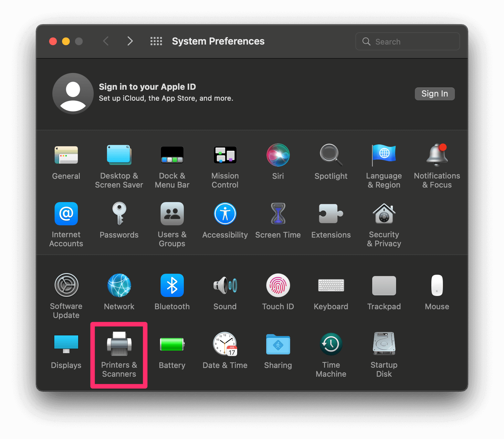
Task: Open Dock & Menu Bar settings
Action: pos(172,155)
